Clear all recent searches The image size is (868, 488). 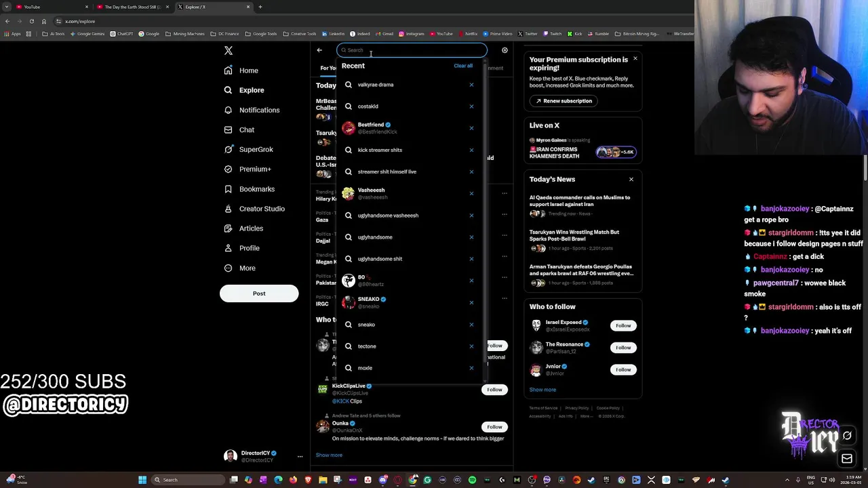(463, 66)
